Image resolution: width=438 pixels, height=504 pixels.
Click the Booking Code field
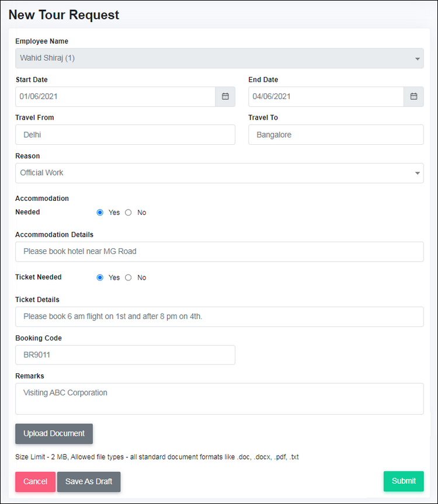point(126,355)
